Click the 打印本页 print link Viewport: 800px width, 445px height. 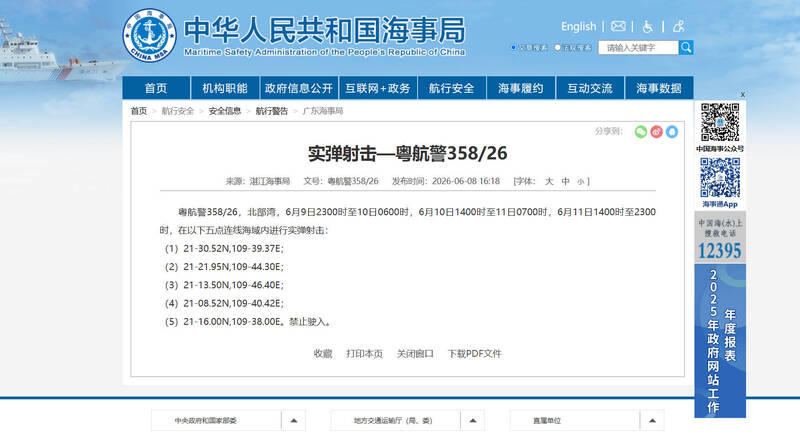364,354
